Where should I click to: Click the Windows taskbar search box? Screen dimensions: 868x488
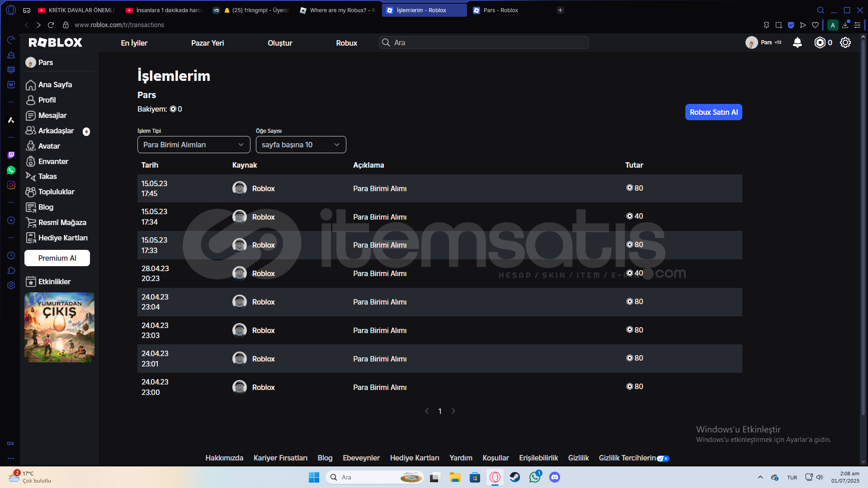374,477
